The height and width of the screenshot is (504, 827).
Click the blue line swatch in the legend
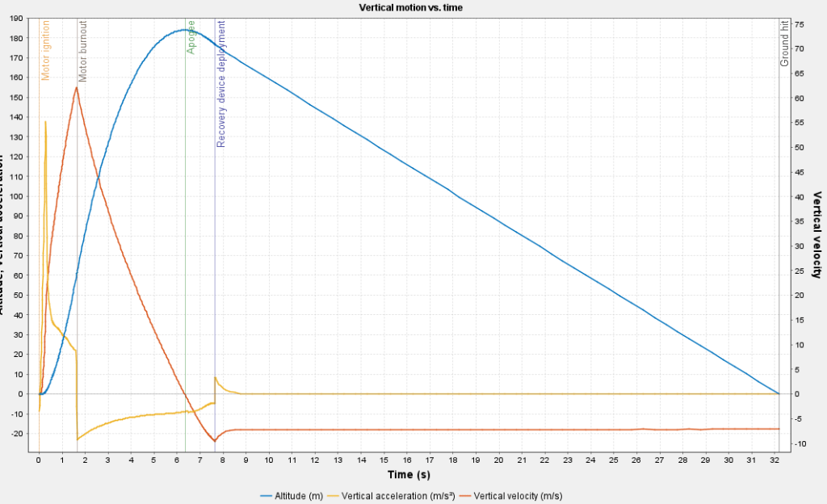tap(267, 494)
